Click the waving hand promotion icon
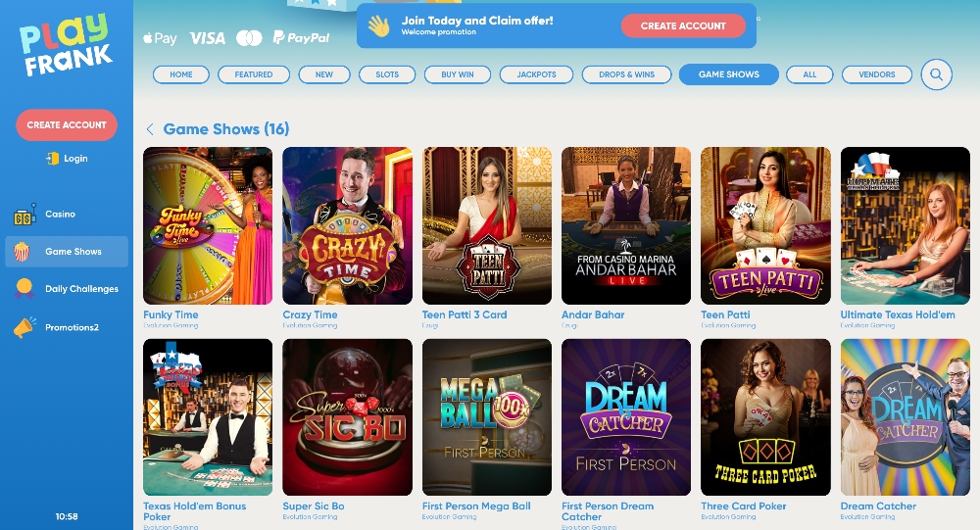 point(378,26)
